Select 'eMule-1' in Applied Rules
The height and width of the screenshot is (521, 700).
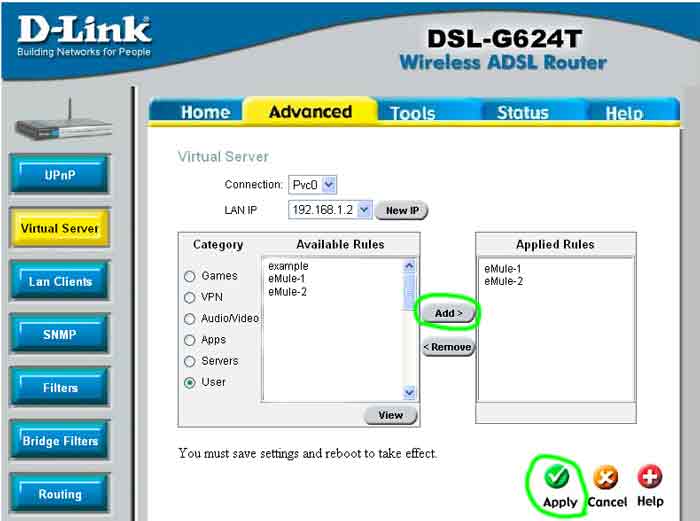point(503,269)
